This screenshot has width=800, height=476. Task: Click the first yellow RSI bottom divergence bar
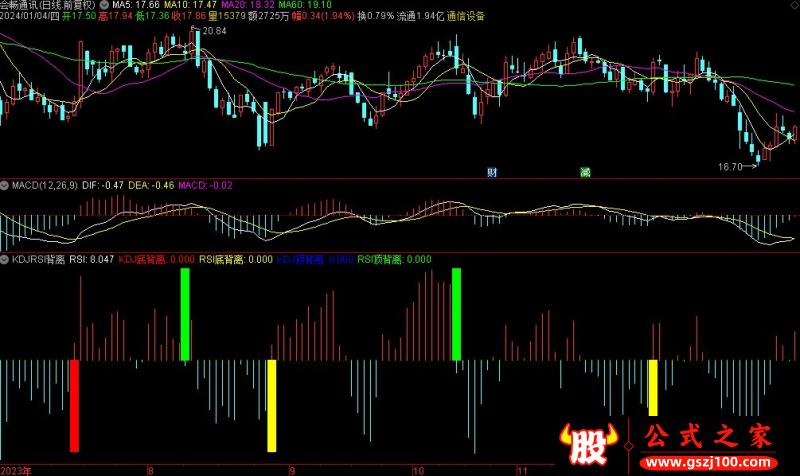(271, 405)
